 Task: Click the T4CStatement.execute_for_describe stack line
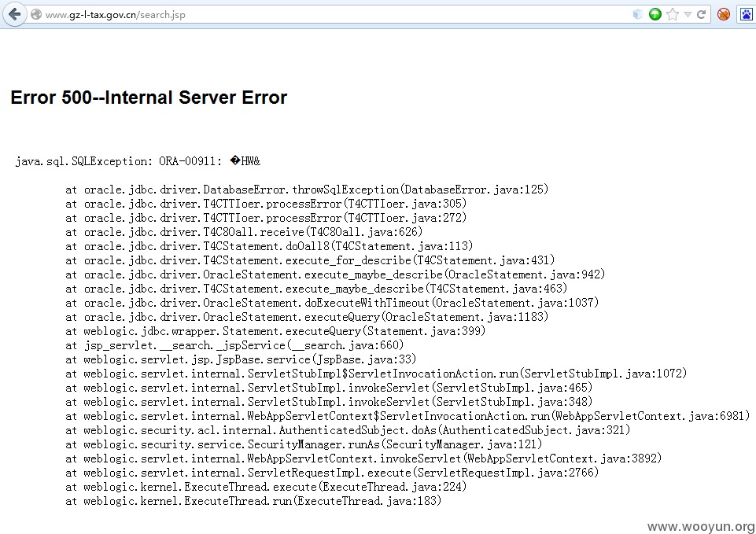[x=310, y=261]
